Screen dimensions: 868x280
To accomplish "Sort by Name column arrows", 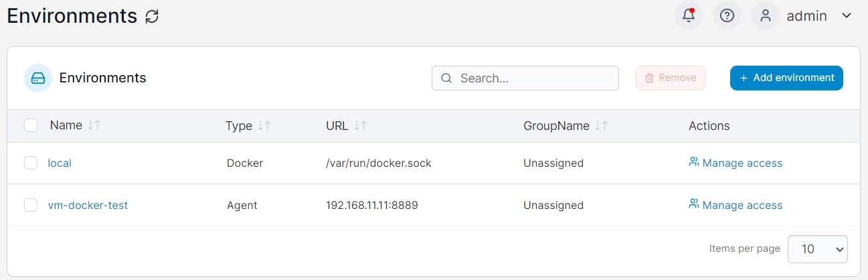I will point(94,125).
